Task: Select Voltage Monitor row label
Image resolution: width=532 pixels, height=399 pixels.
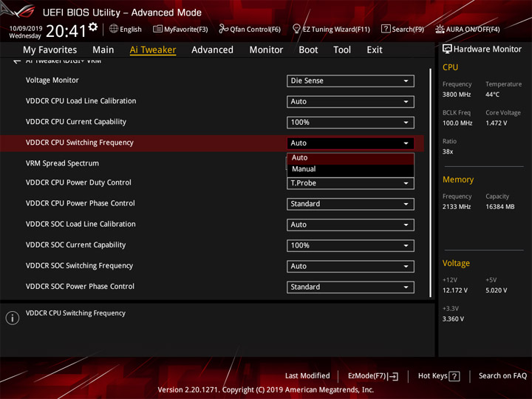Action: [x=52, y=81]
